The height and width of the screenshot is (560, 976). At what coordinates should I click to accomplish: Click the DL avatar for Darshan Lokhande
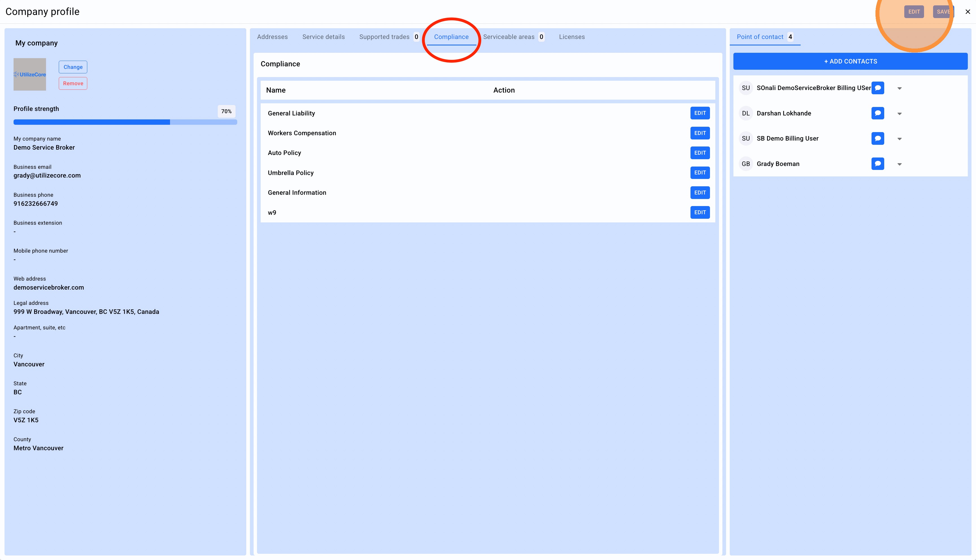tap(746, 113)
